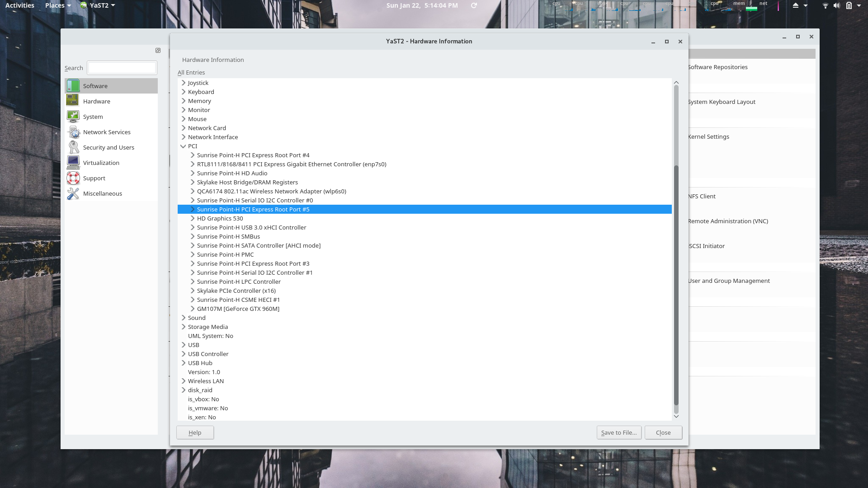Click the Close button

coord(663,432)
